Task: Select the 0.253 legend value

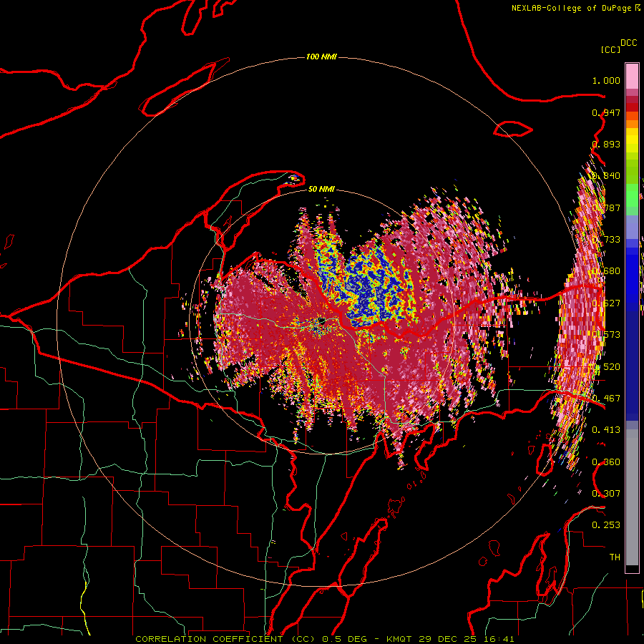Action: point(606,525)
